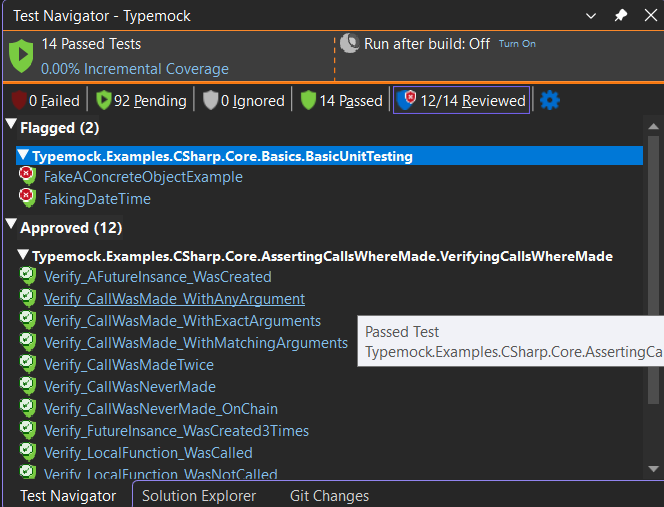This screenshot has width=664, height=507.
Task: Turn On run after build
Action: coord(517,44)
